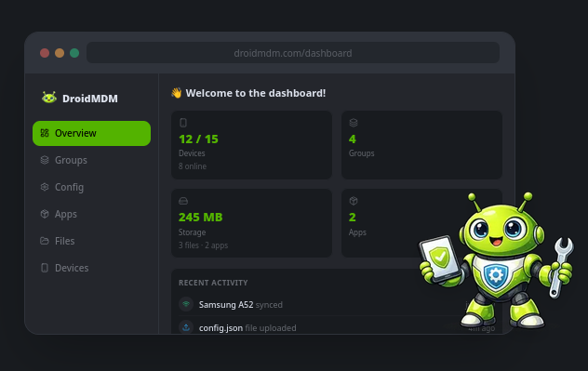Click the "8 online" text
Screen dimensions: 588x371
point(193,166)
